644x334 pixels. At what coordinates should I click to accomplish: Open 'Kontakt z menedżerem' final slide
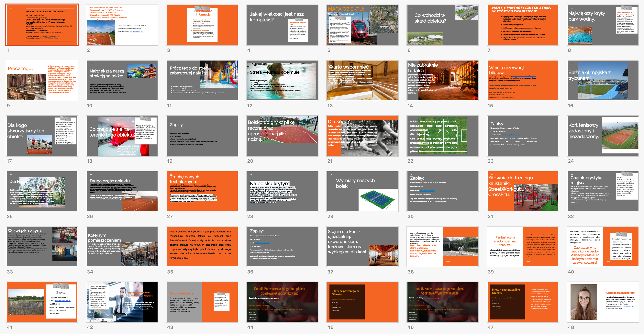coord(603,302)
